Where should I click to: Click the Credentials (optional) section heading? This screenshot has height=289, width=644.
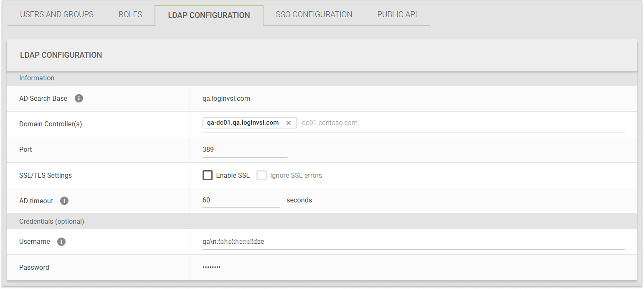tap(52, 221)
